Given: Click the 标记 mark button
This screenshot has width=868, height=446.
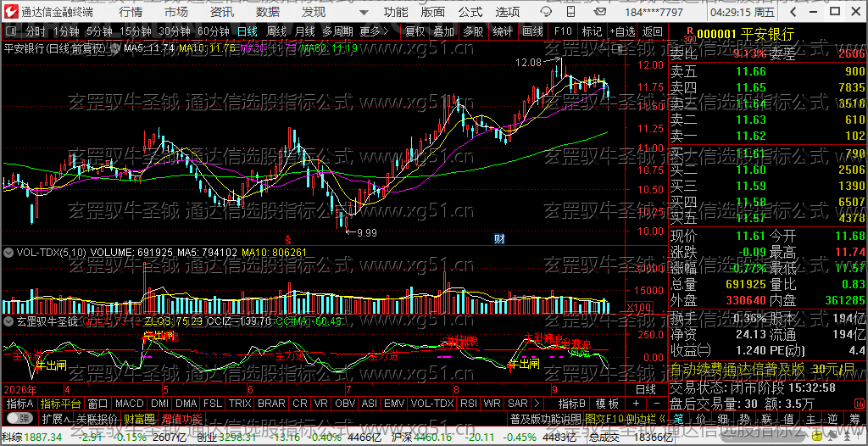Looking at the screenshot, I should pyautogui.click(x=593, y=31).
